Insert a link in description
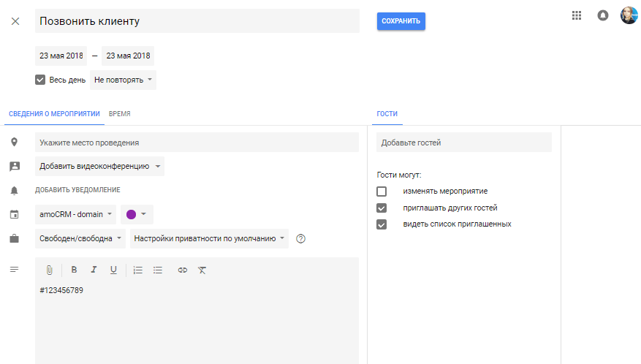This screenshot has height=364, width=641. 183,270
